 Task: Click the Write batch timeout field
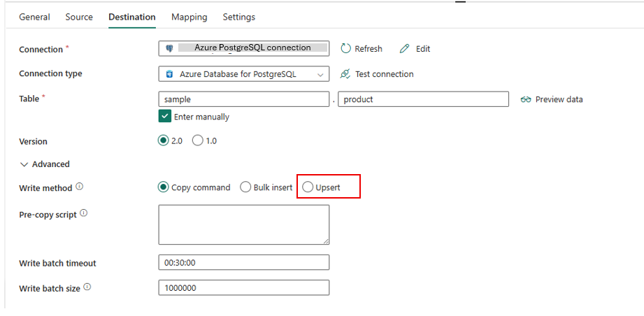(x=244, y=263)
